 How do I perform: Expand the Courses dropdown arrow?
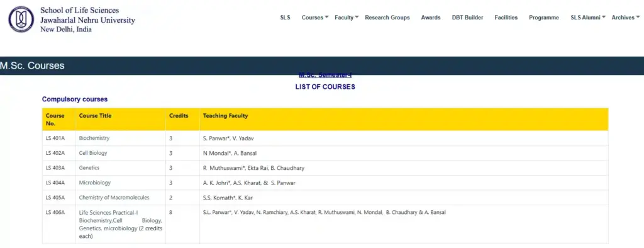326,17
